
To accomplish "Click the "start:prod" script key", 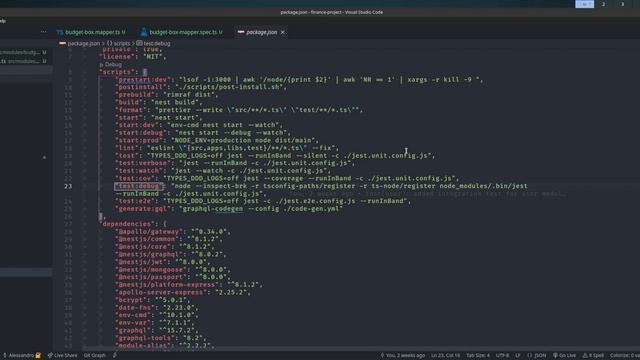I will coord(139,140).
